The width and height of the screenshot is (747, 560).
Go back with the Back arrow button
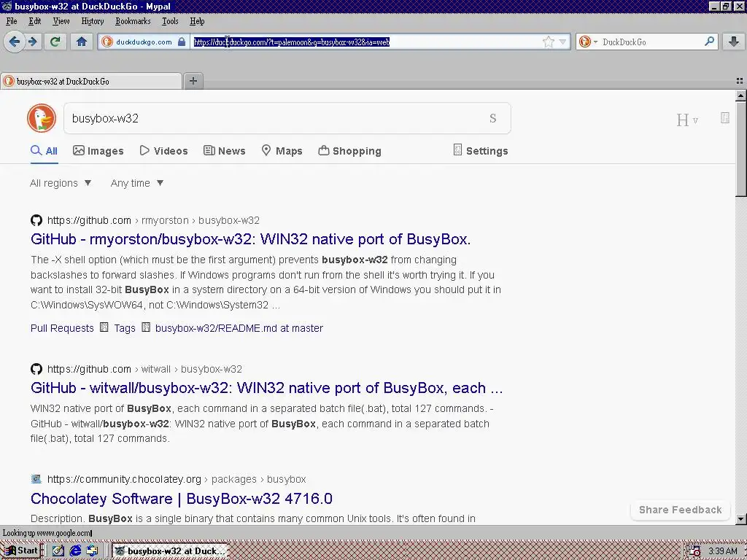[15, 42]
